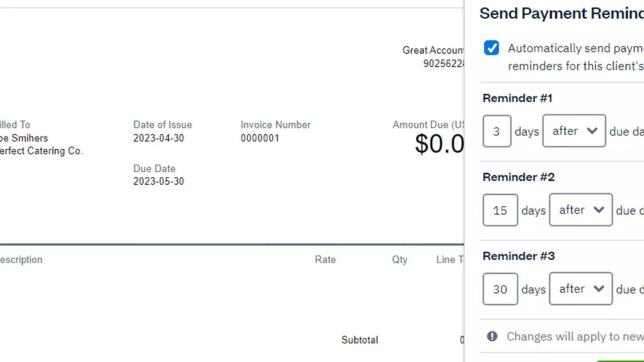Open Reminder #3 after dropdown
This screenshot has width=644, height=362.
[x=581, y=288]
